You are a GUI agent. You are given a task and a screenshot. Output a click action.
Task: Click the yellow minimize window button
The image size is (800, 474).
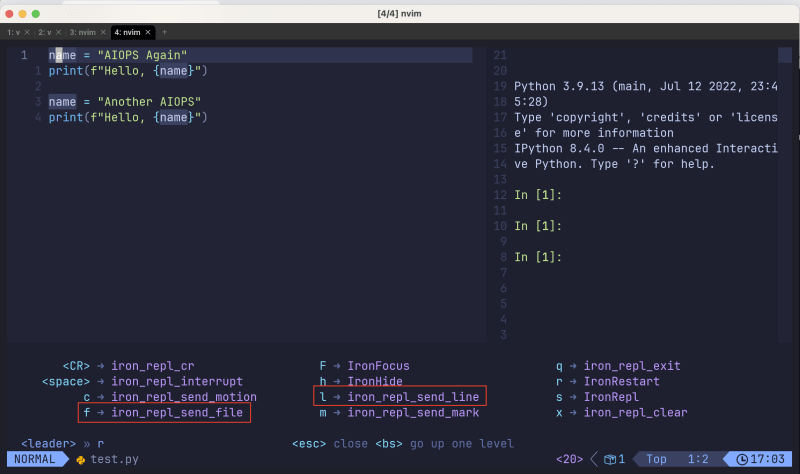coord(22,14)
